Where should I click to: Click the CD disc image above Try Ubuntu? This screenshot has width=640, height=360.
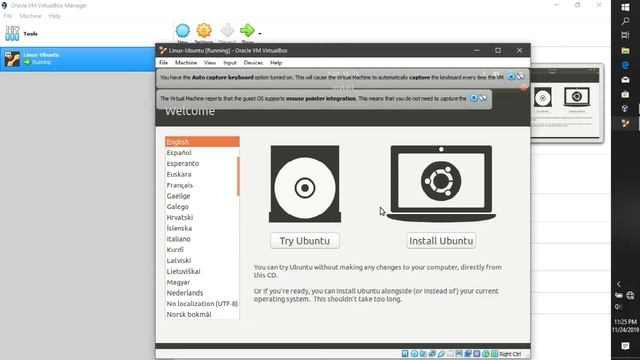click(x=304, y=184)
